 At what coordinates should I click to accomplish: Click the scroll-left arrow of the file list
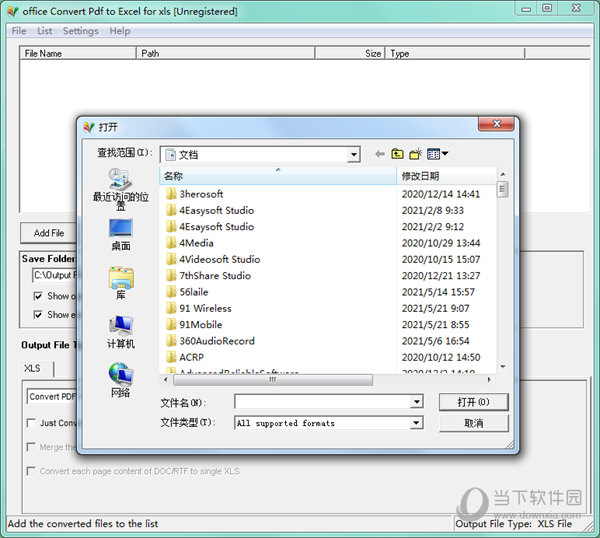coord(166,380)
